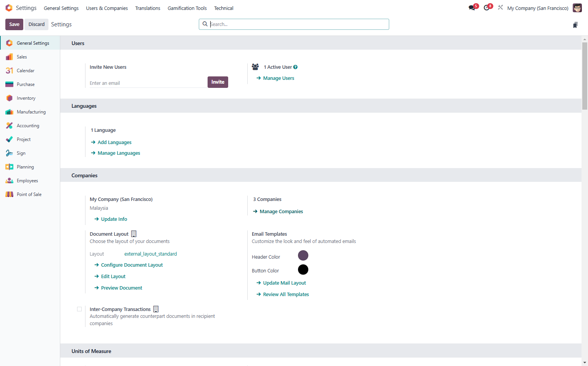This screenshot has width=588, height=366.
Task: Click the Employees app icon in sidebar
Action: click(x=9, y=181)
